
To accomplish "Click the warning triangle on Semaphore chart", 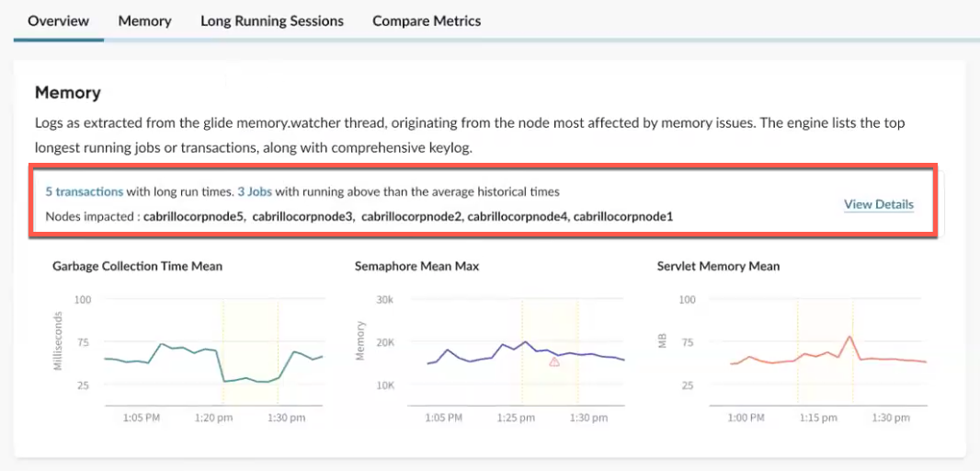I will click(x=553, y=362).
